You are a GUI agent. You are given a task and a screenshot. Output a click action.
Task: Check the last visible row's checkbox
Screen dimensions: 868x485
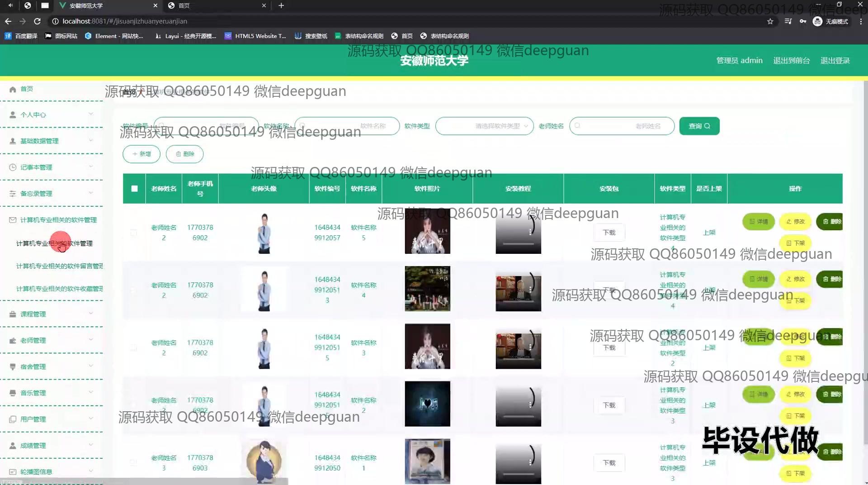point(133,462)
